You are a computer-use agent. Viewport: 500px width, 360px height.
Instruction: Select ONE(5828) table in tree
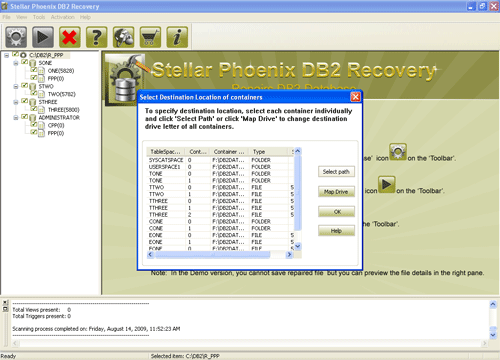[61, 71]
